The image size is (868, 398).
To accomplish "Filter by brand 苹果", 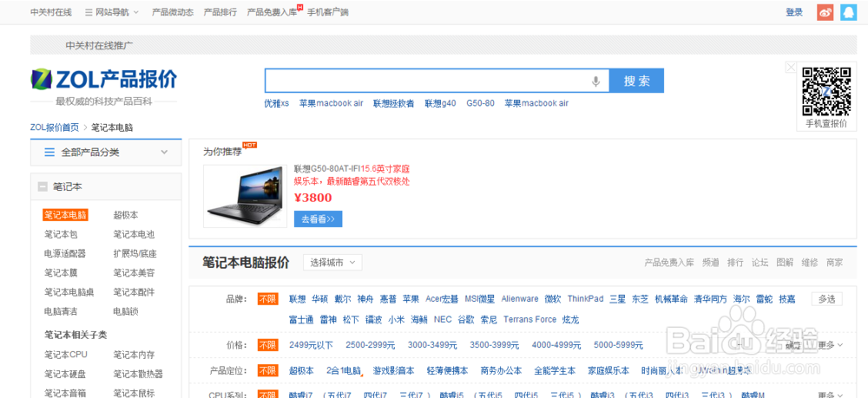I will (411, 299).
